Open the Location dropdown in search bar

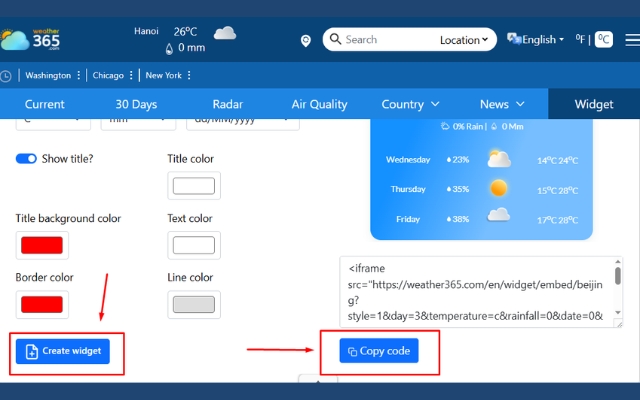(464, 40)
